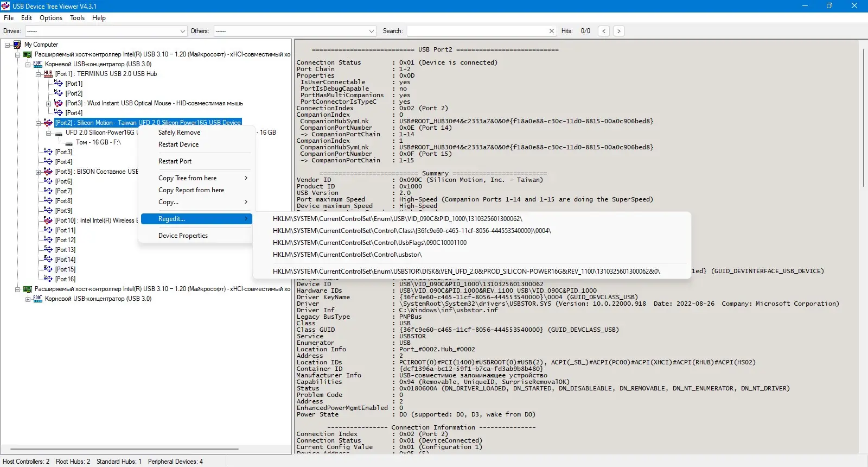
Task: Open the Enum\USB\VID_090C&PID_1000 registry key
Action: pyautogui.click(x=472, y=219)
